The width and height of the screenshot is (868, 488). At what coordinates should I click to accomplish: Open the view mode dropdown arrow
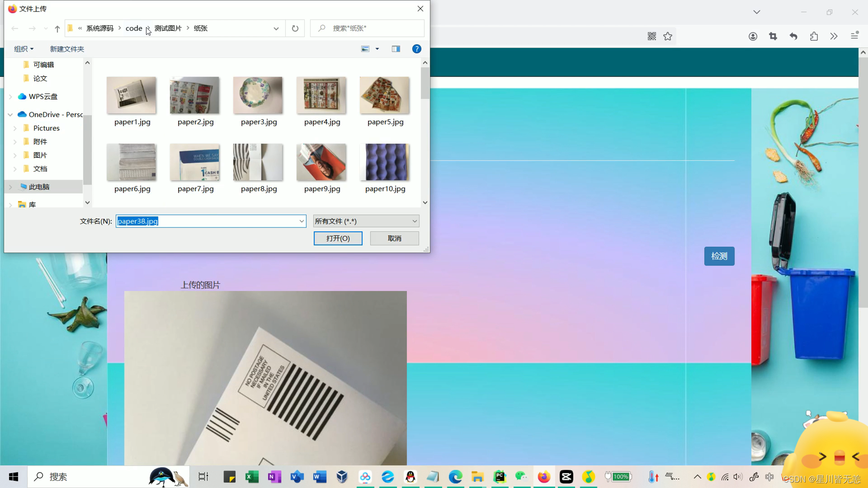tap(377, 49)
